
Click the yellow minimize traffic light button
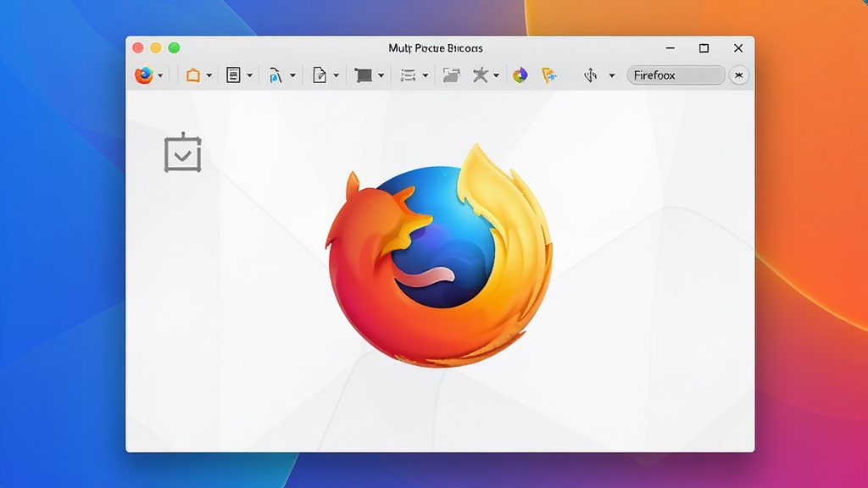[x=156, y=48]
